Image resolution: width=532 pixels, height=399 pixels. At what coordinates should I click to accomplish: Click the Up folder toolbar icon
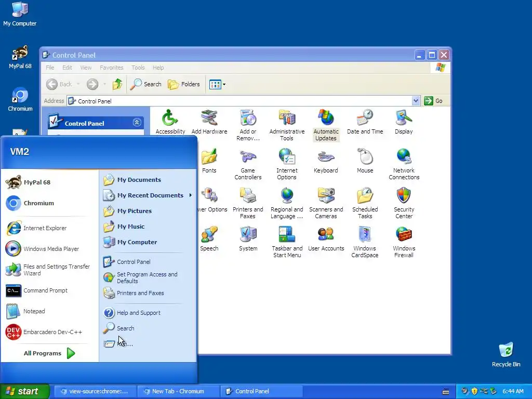pyautogui.click(x=117, y=84)
